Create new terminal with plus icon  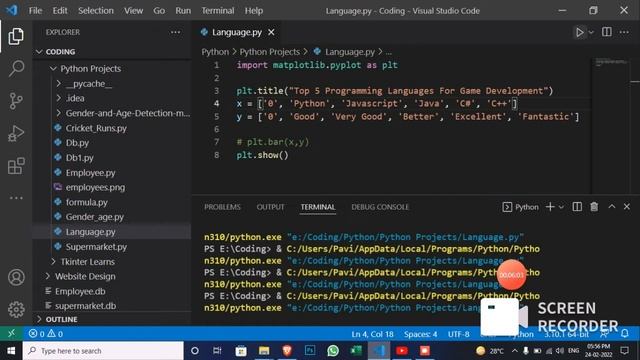pyautogui.click(x=550, y=207)
